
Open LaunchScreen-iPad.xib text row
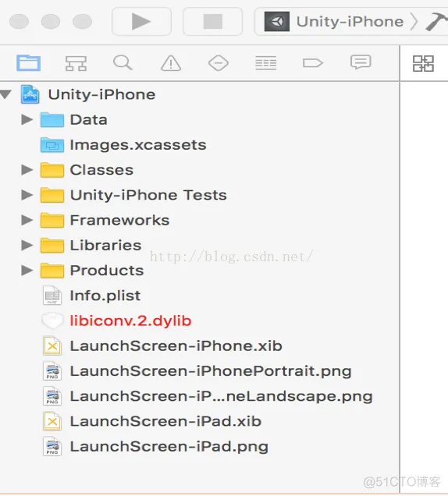point(165,421)
